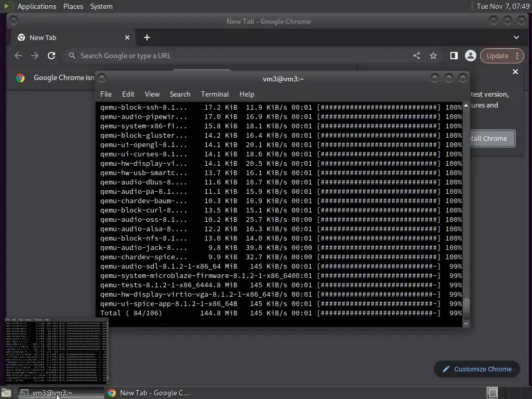The image size is (532, 399).
Task: Click the qemu-block-ssh-8.1... line
Action: pyautogui.click(x=281, y=107)
